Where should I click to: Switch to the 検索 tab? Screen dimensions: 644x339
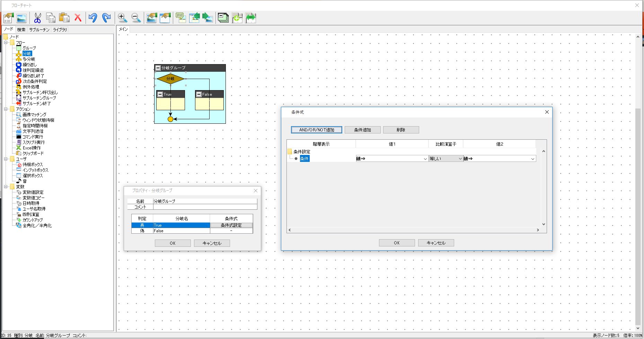pos(21,30)
